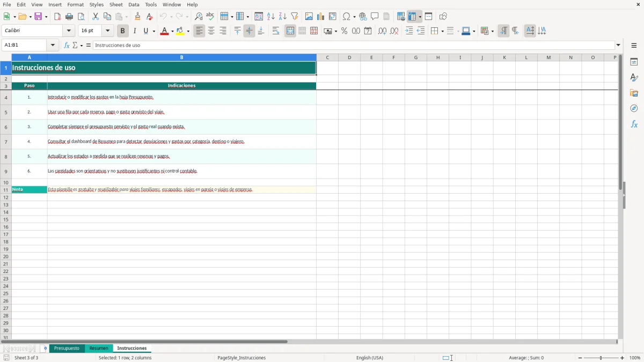Insert a chart
The height and width of the screenshot is (362, 644).
[x=321, y=17]
